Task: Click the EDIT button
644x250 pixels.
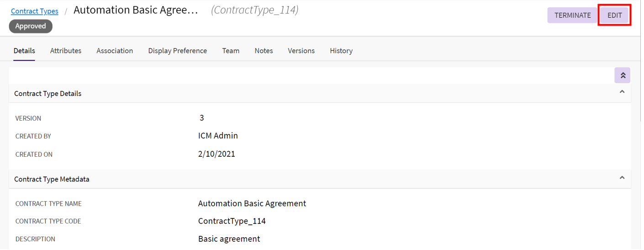Action: pos(614,15)
